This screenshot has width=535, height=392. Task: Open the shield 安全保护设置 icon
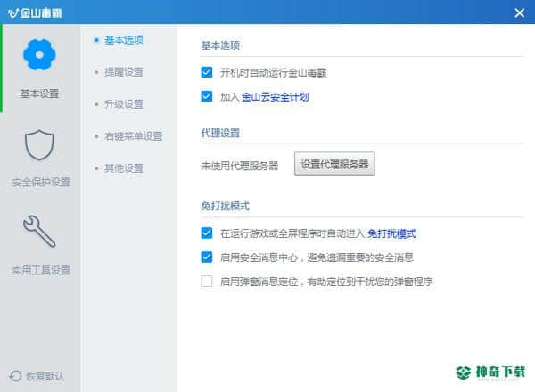click(39, 144)
